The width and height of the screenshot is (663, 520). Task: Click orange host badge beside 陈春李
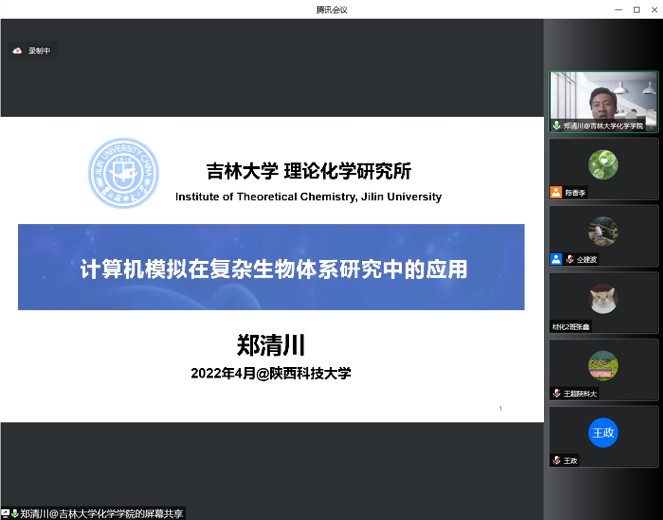556,192
